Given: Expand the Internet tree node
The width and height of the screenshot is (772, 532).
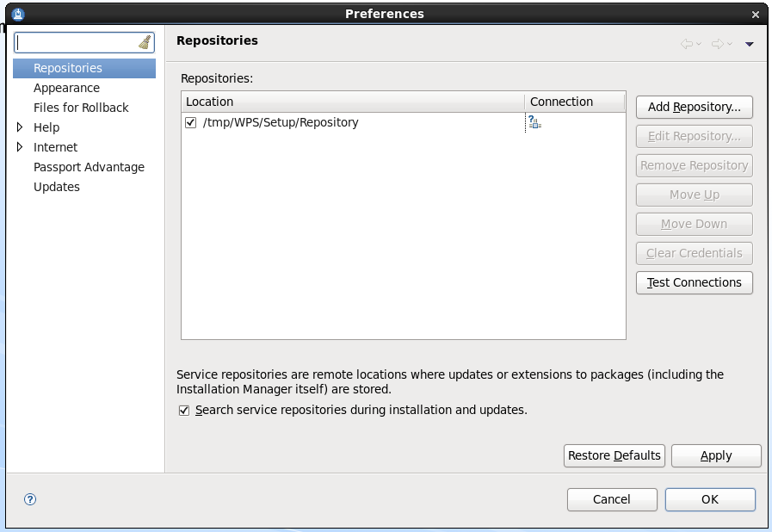Looking at the screenshot, I should [x=21, y=147].
